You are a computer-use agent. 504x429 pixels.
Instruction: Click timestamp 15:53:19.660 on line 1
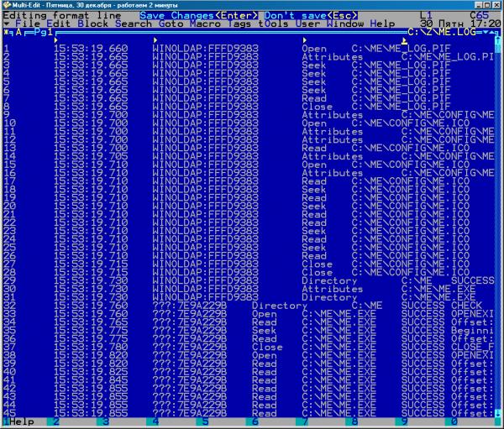tap(91, 49)
